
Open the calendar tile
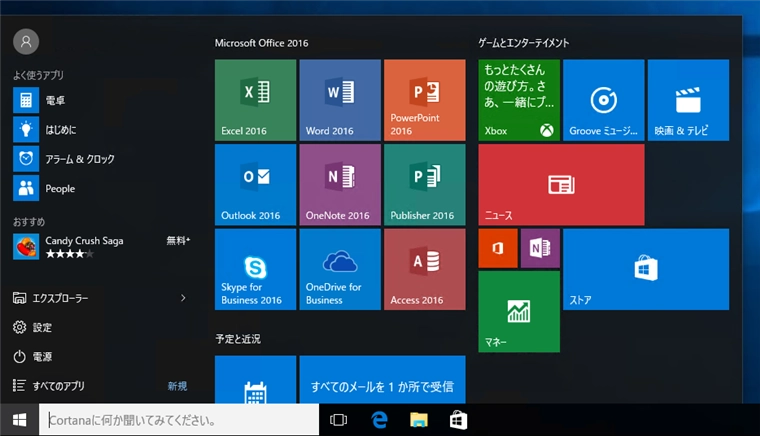(x=255, y=379)
